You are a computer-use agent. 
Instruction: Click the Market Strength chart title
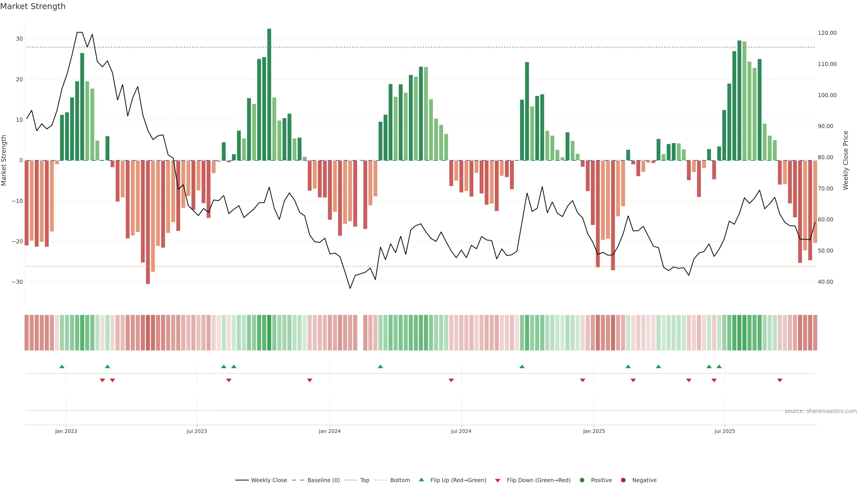click(33, 6)
